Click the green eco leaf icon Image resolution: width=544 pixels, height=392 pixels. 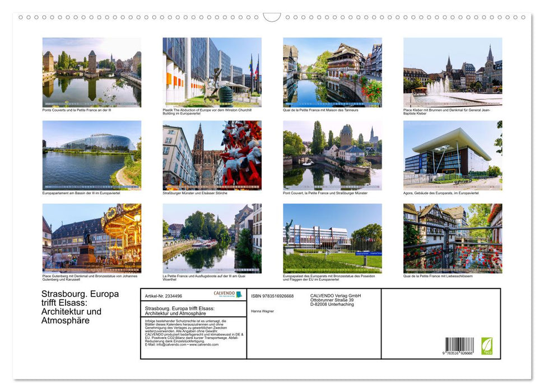[x=487, y=346]
